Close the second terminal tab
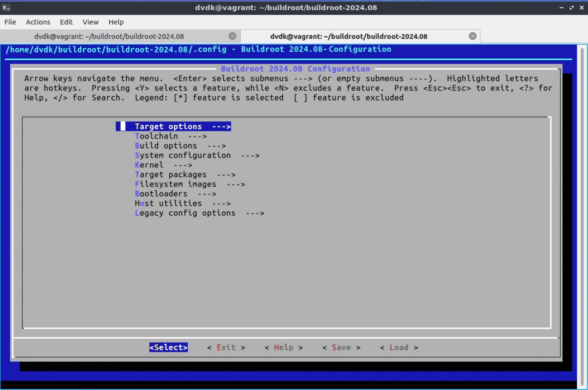Screen dimensions: 588x390 [472, 36]
